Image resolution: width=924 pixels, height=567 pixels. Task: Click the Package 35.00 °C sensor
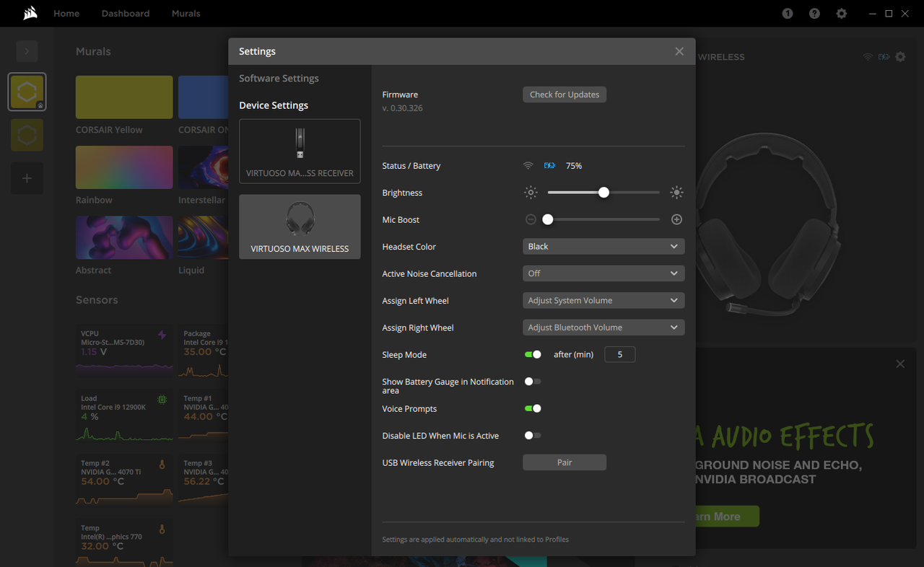(204, 351)
